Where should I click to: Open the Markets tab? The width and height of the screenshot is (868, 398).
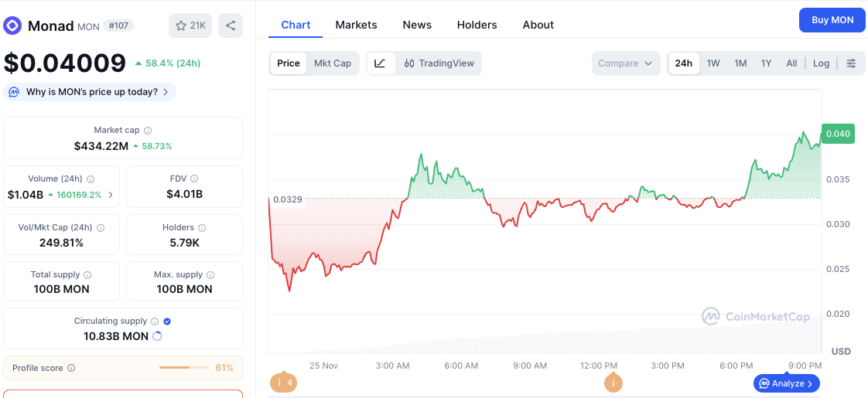click(x=356, y=25)
